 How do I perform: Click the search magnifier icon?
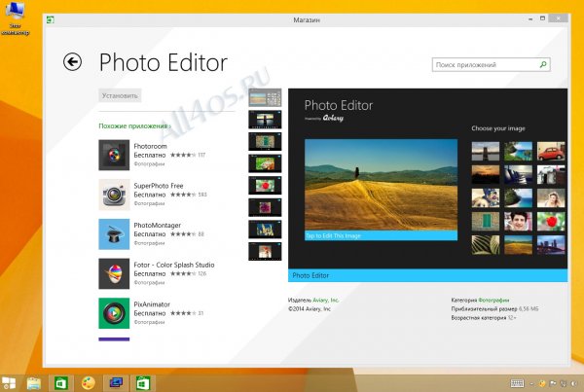coord(543,65)
